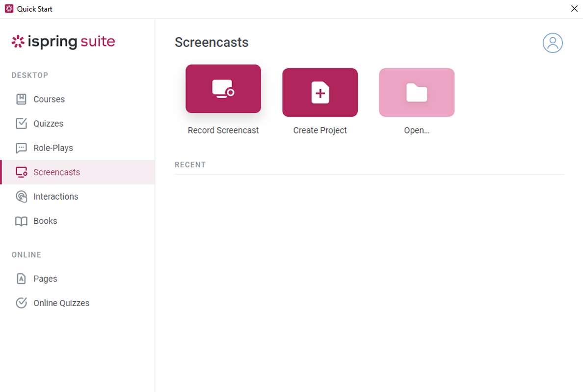The image size is (583, 392).
Task: Click the Record Screencast label
Action: [223, 131]
